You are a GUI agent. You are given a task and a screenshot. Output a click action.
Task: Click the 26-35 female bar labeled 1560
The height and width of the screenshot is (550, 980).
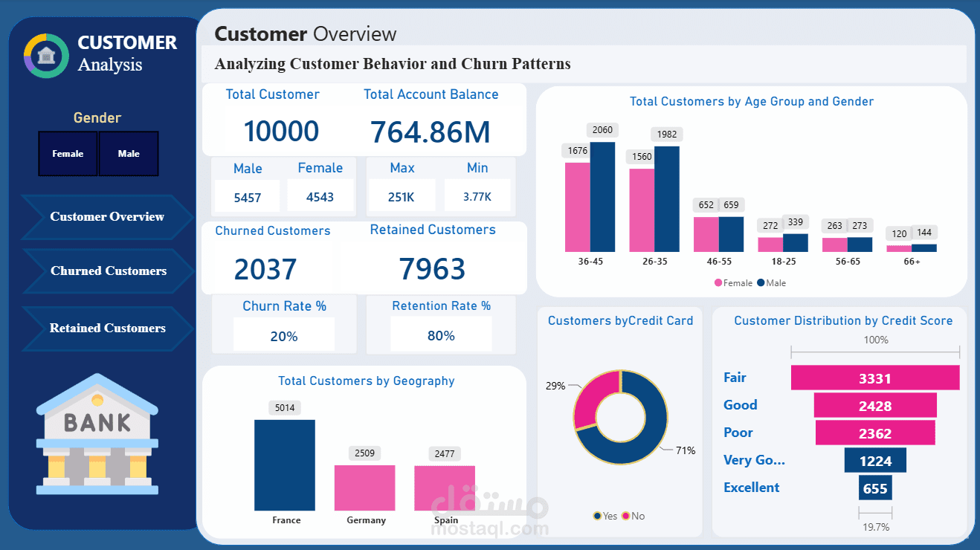click(642, 210)
